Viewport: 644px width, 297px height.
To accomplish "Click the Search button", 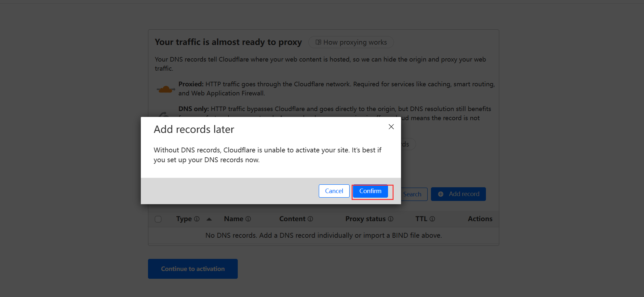I will [x=414, y=194].
